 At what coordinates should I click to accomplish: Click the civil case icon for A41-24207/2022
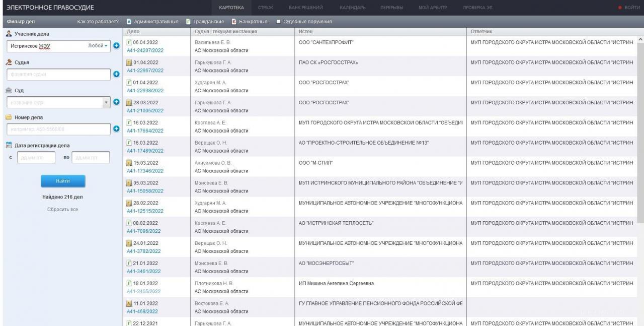click(x=129, y=42)
